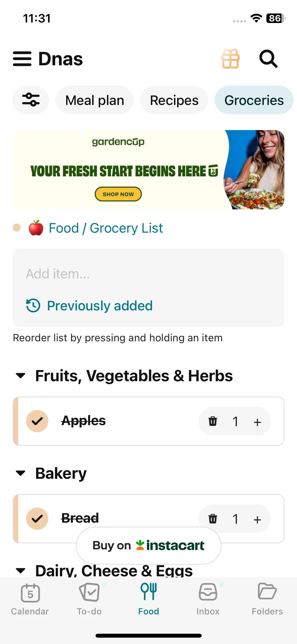Collapse Fruits, Vegetables & Herbs section
The height and width of the screenshot is (644, 297).
pos(21,376)
